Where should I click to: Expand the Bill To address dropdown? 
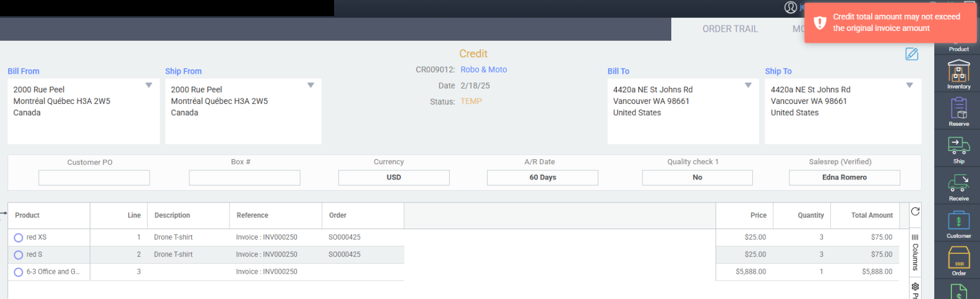click(748, 85)
